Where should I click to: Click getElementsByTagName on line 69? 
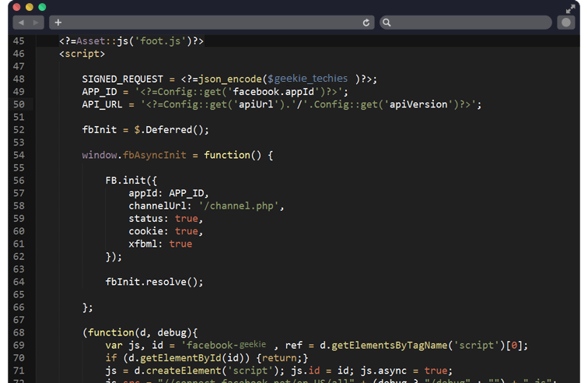pos(389,346)
